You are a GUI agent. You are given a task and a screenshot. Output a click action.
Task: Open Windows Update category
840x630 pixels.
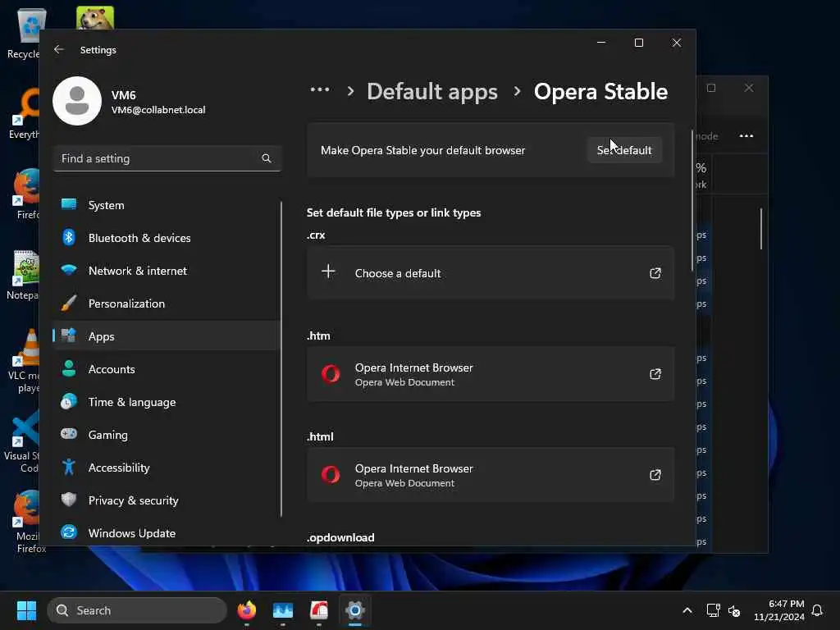click(166, 533)
